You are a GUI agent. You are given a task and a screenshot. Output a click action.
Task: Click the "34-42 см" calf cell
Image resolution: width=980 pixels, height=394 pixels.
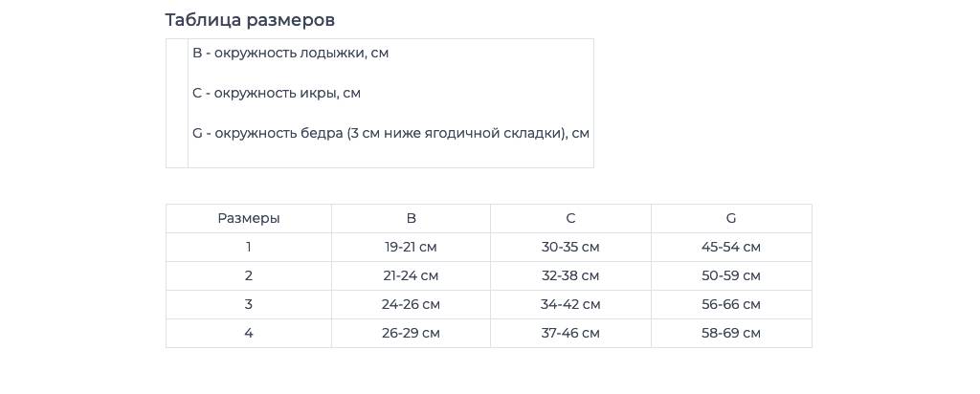570,305
